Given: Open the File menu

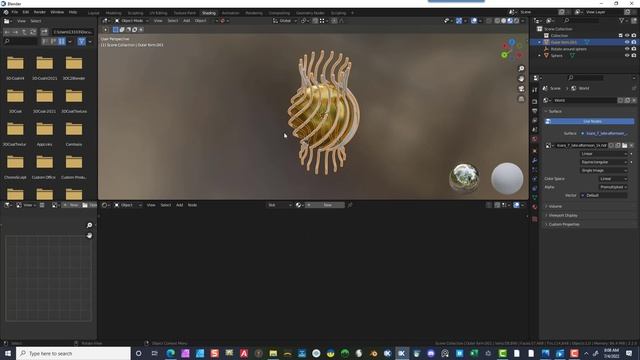Looking at the screenshot, I should tap(15, 12).
